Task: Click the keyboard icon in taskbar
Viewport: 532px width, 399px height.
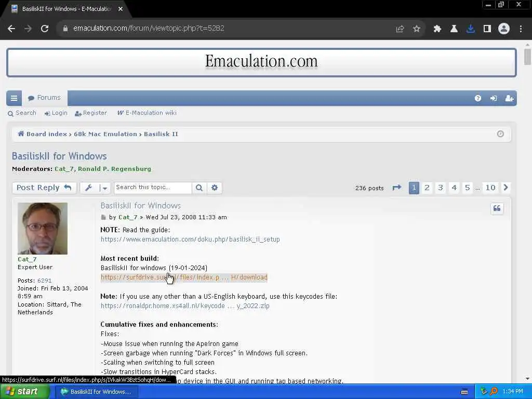Action: (x=464, y=392)
